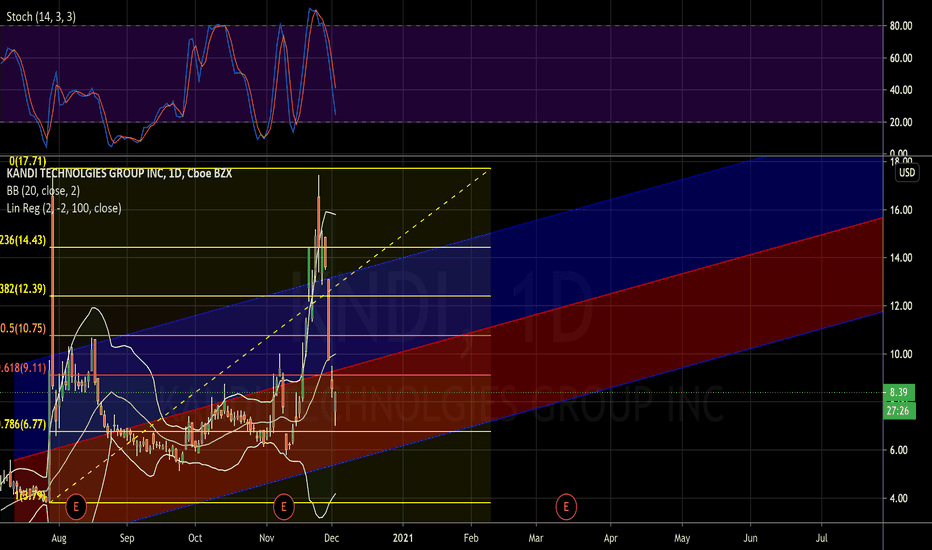Click the Apr label on time axis
932x550 pixels.
pyautogui.click(x=610, y=538)
